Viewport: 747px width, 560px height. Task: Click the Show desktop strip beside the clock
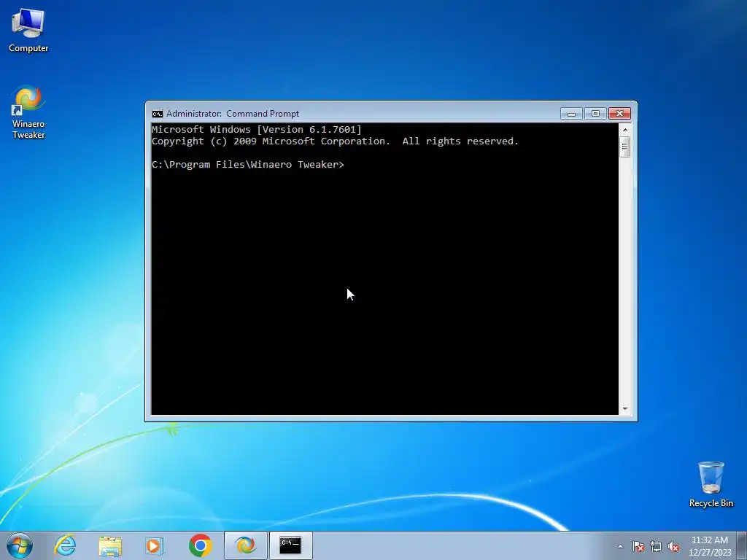tap(742, 545)
